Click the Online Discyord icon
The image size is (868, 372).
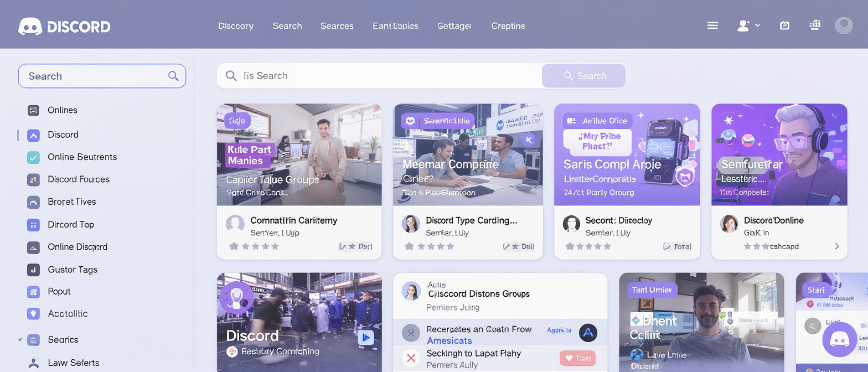(x=33, y=247)
